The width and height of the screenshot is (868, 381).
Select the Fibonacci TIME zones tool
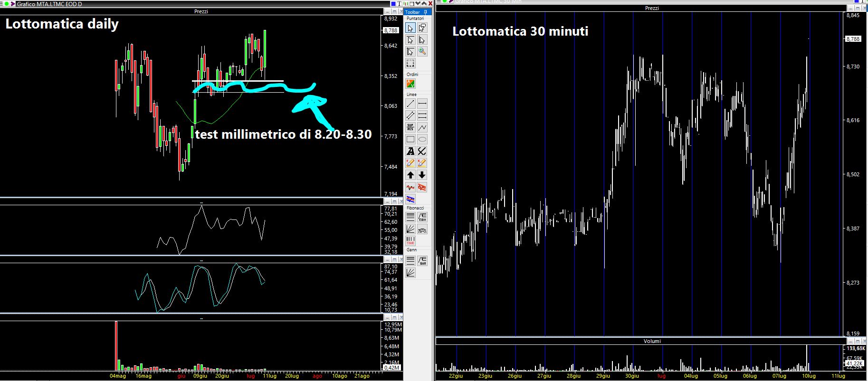point(410,240)
